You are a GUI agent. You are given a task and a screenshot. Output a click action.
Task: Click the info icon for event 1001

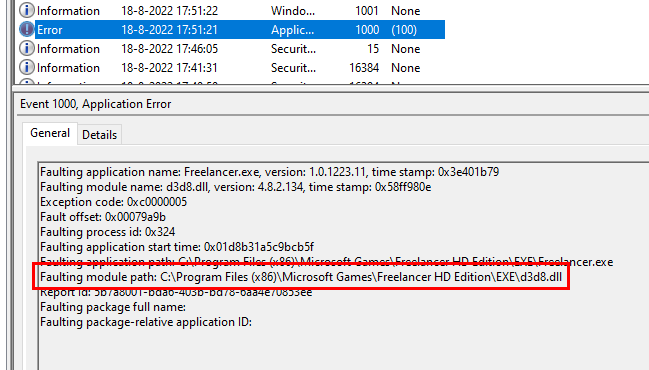[27, 11]
